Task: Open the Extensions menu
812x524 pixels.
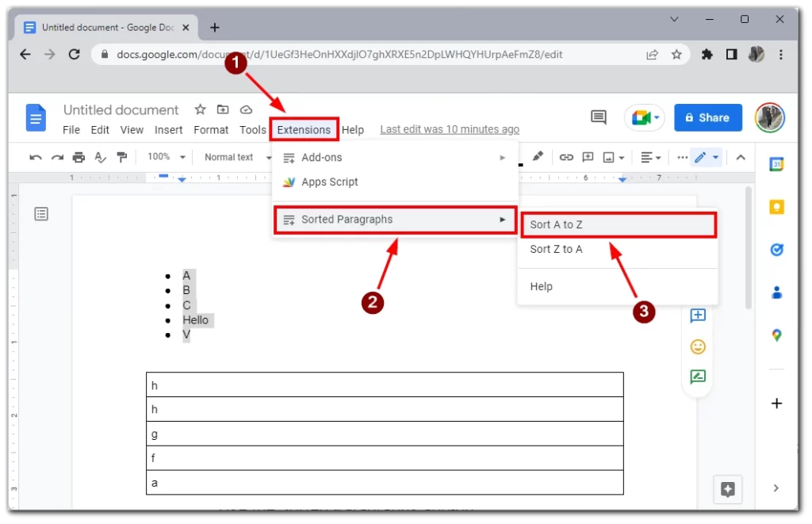Action: pos(304,129)
